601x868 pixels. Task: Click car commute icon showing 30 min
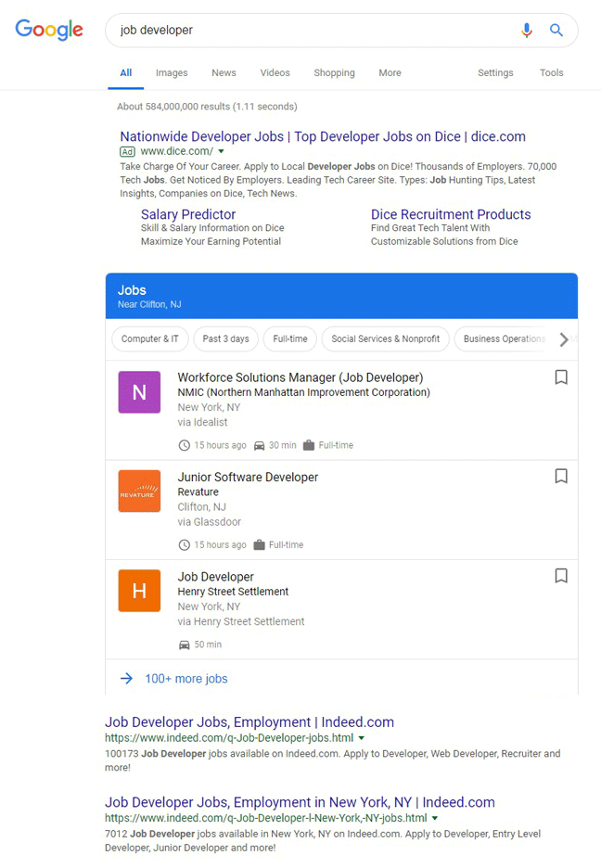259,446
